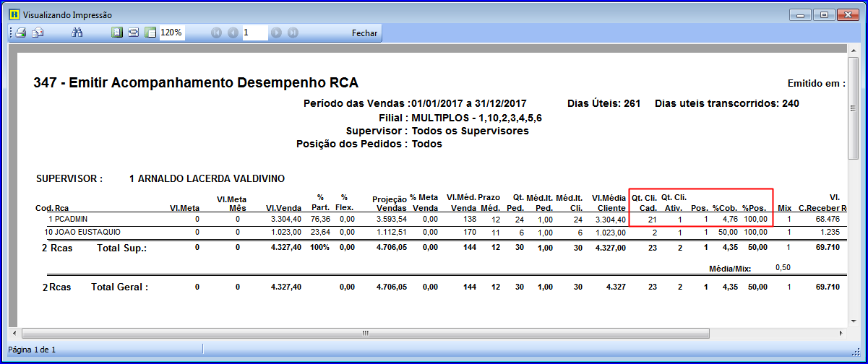Go to first page arrow
The image size is (868, 364).
(216, 32)
